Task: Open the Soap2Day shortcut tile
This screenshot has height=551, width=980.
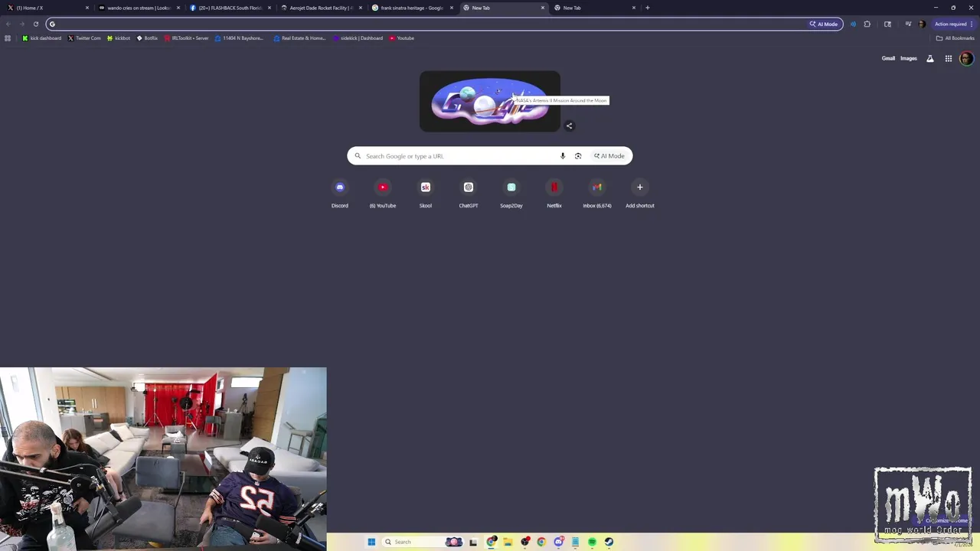Action: 511,193
